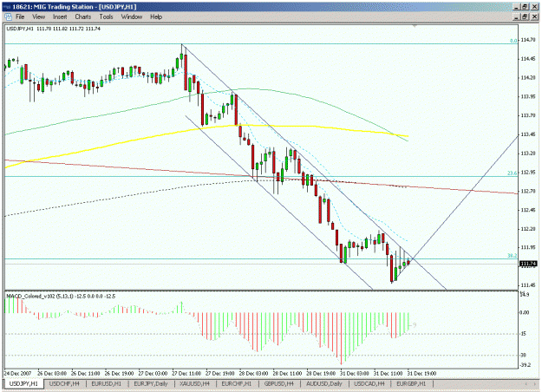542x392 pixels.
Task: Click the chart document icon beside File
Action: [9, 16]
